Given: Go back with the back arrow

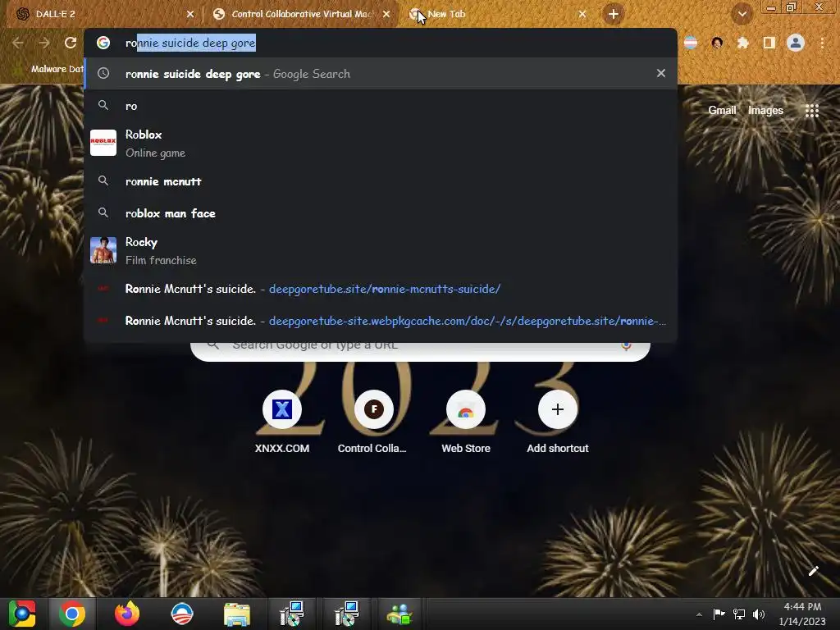Looking at the screenshot, I should click(18, 43).
